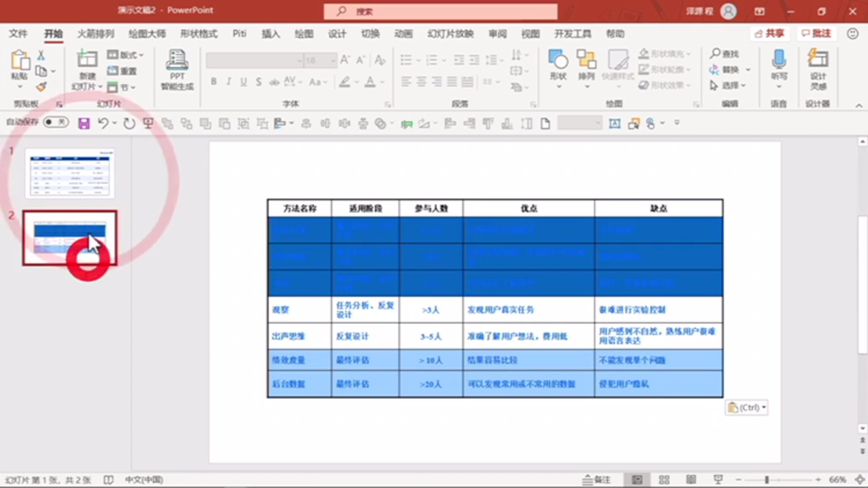
Task: Toggle the AutoSave (自动保存) switch
Action: click(x=56, y=122)
